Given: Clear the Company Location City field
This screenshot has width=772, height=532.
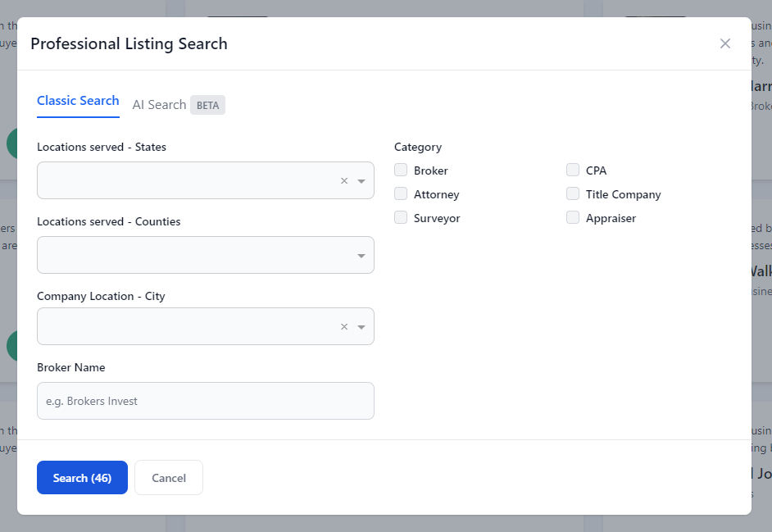Looking at the screenshot, I should [x=344, y=327].
